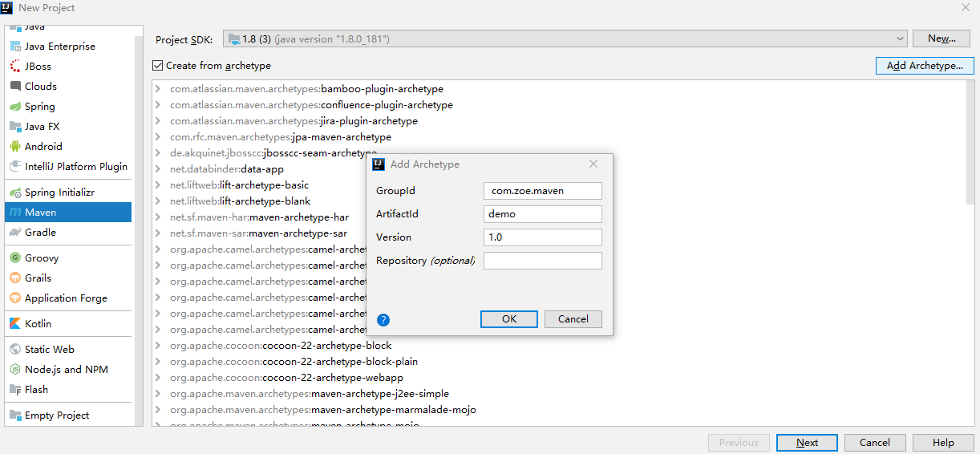Select Gradle in project type list

point(67,233)
